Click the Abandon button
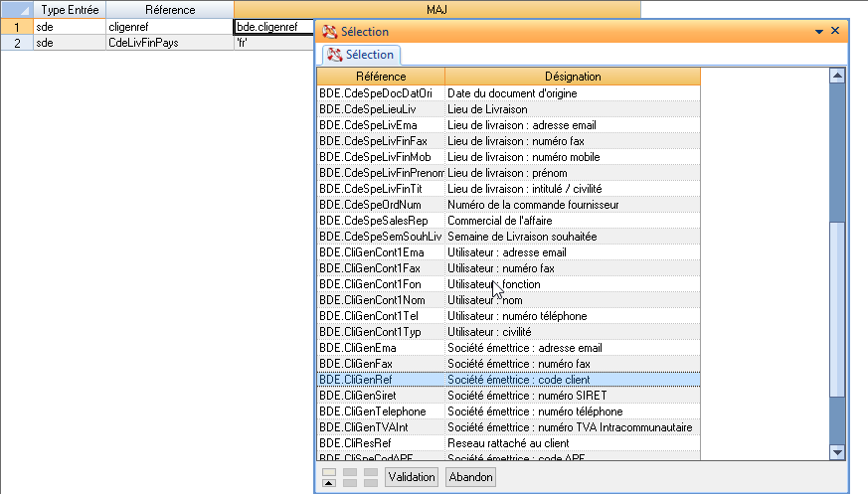 (x=470, y=477)
